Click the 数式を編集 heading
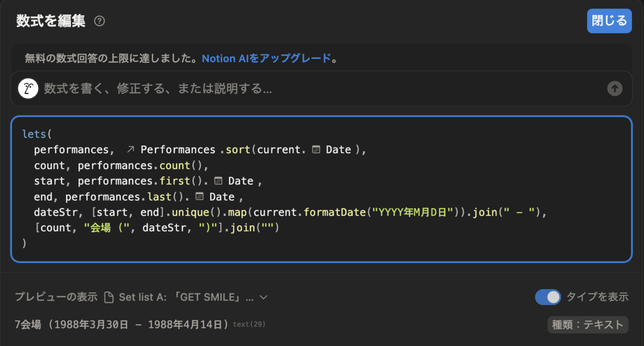This screenshot has width=644, height=346. pyautogui.click(x=50, y=21)
